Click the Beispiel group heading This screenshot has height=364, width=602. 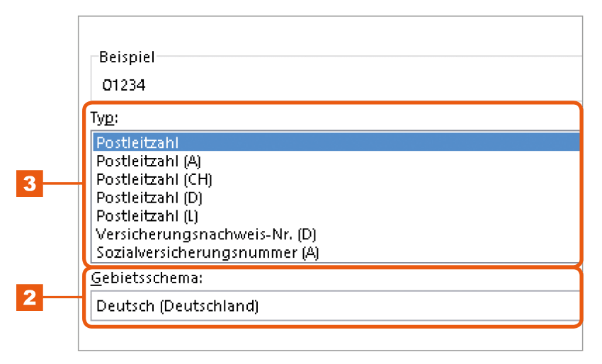pyautogui.click(x=127, y=57)
